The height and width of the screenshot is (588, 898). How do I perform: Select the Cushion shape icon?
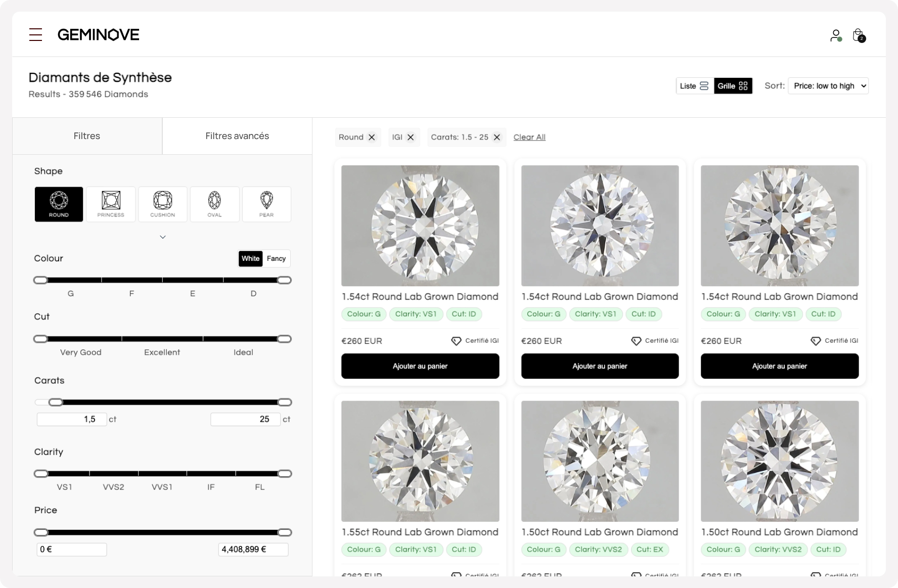[x=163, y=204]
